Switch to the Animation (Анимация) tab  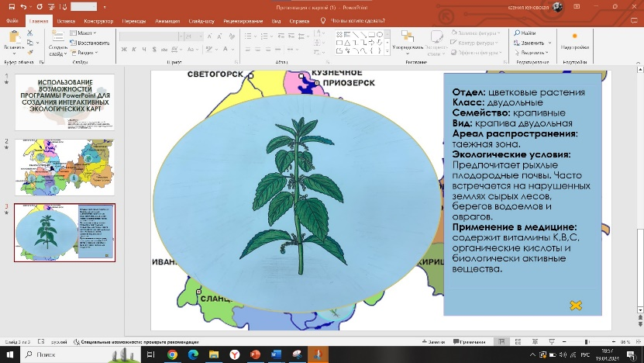coord(167,19)
